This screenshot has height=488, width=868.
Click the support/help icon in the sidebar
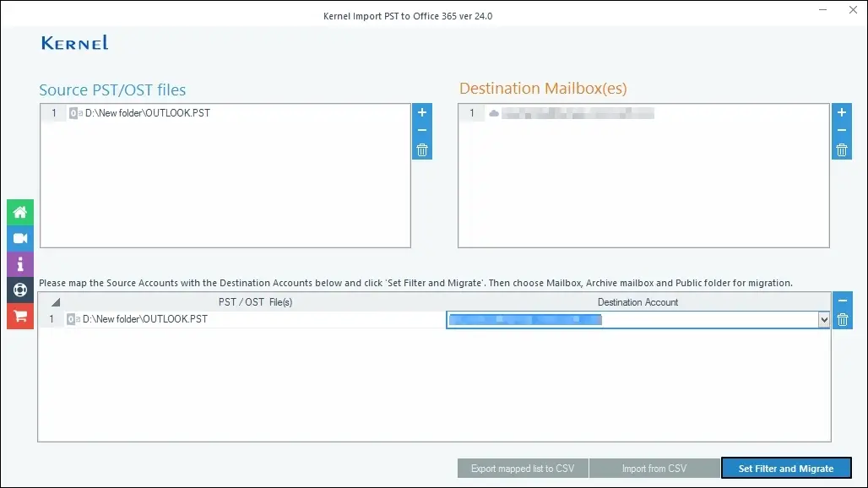coord(19,290)
